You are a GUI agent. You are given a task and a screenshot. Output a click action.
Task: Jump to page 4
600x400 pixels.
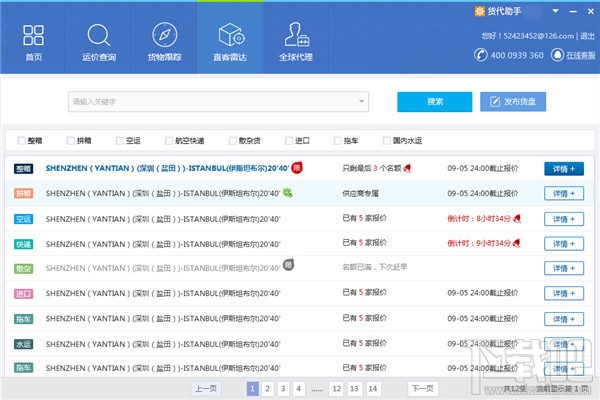(298, 389)
